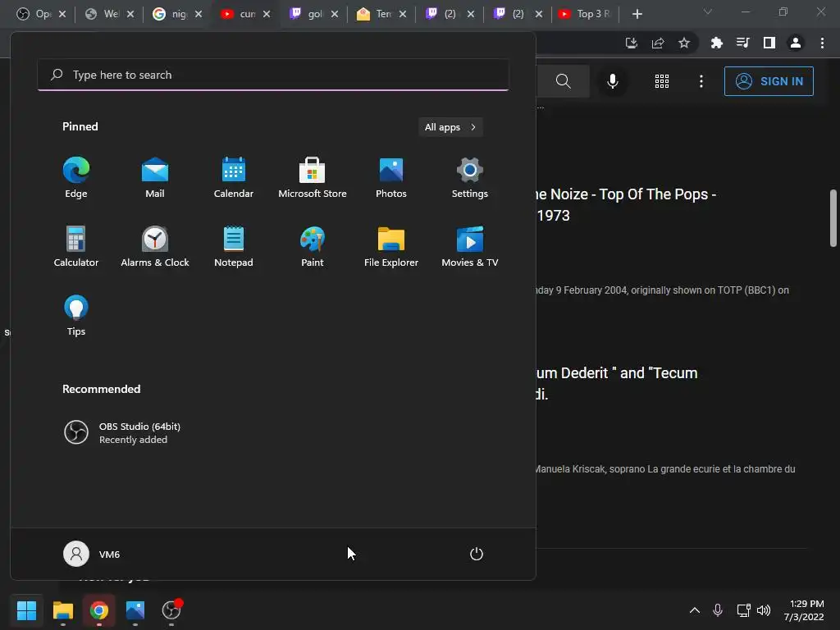Click Chrome share page icon
Viewport: 840px width, 630px height.
click(658, 43)
